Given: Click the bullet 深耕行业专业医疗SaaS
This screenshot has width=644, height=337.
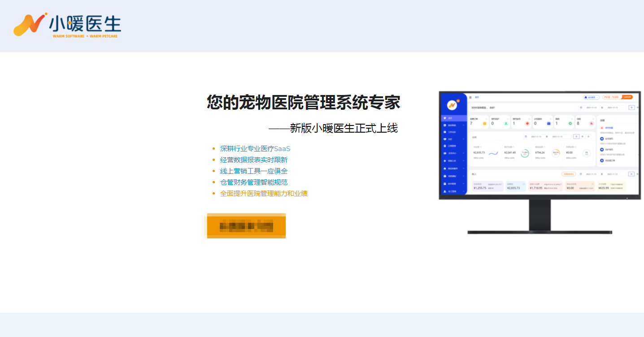Looking at the screenshot, I should tap(255, 149).
